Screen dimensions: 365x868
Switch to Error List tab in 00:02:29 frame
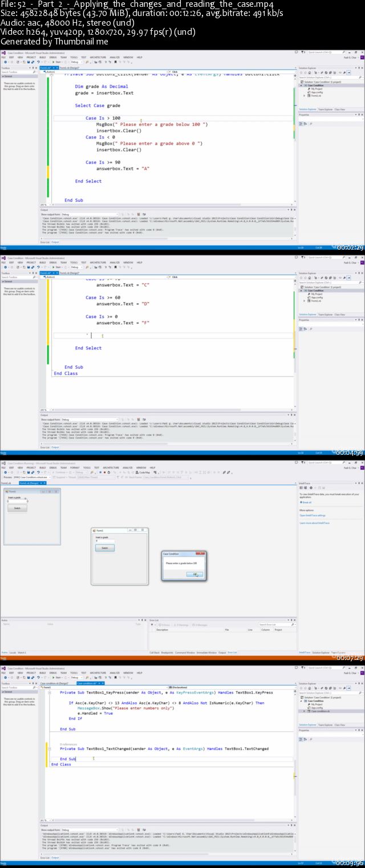click(x=44, y=242)
